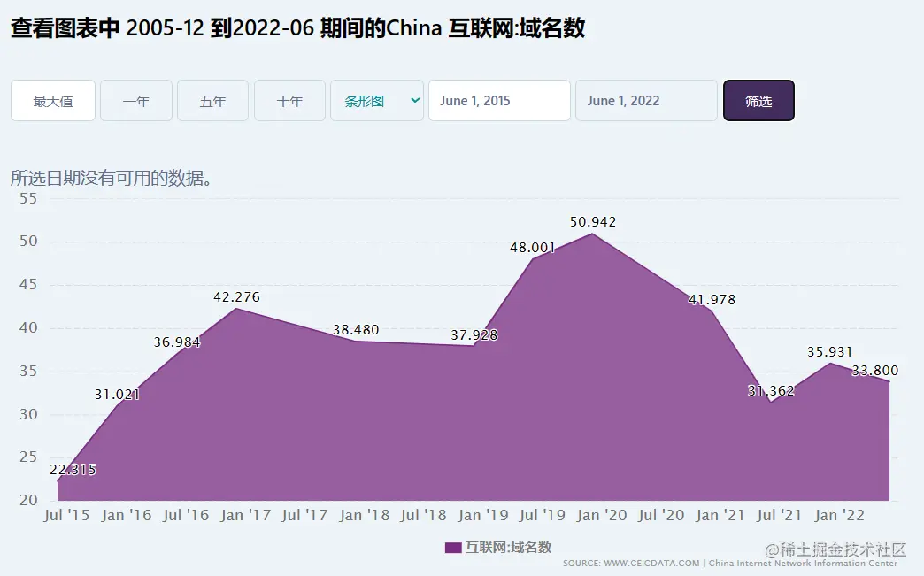This screenshot has width=924, height=576.
Task: Click the data label 38.480
Action: tap(355, 330)
